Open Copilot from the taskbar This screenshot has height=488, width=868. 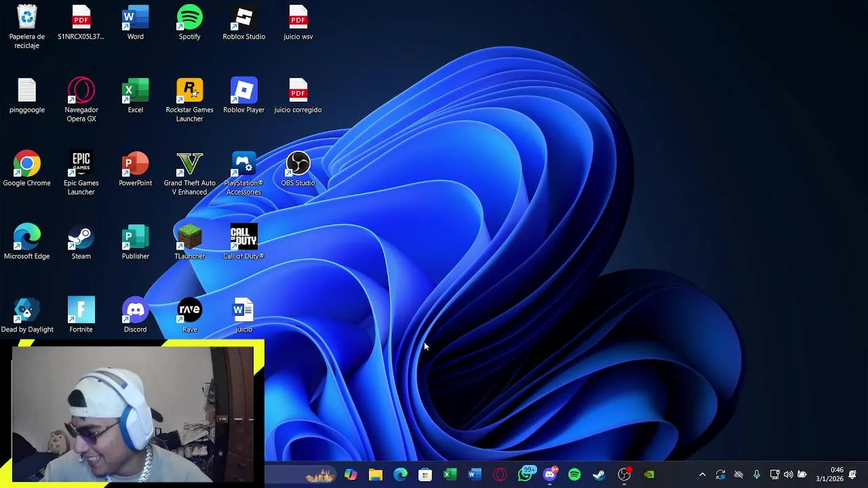(351, 474)
